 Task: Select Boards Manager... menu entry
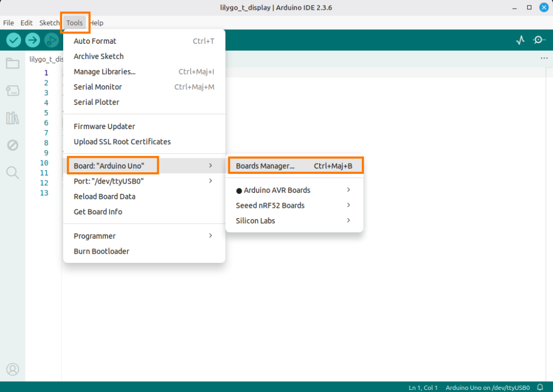[x=294, y=166]
